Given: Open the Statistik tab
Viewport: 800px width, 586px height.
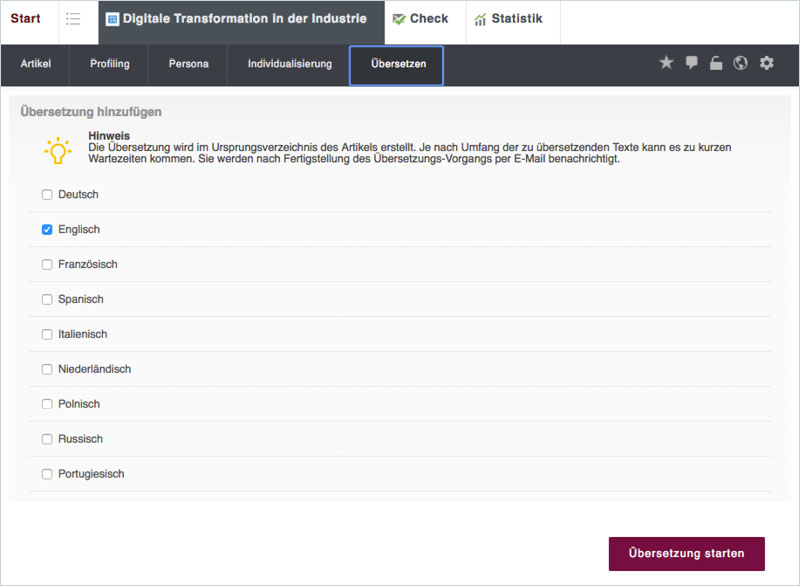Looking at the screenshot, I should (508, 20).
